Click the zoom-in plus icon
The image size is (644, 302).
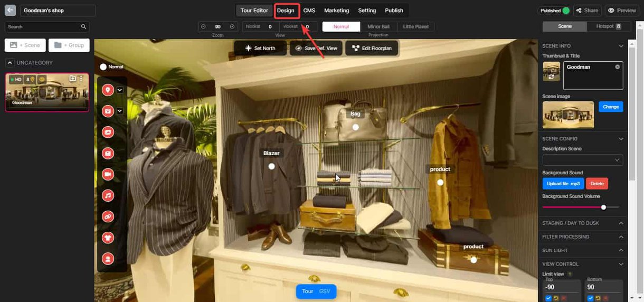click(232, 26)
